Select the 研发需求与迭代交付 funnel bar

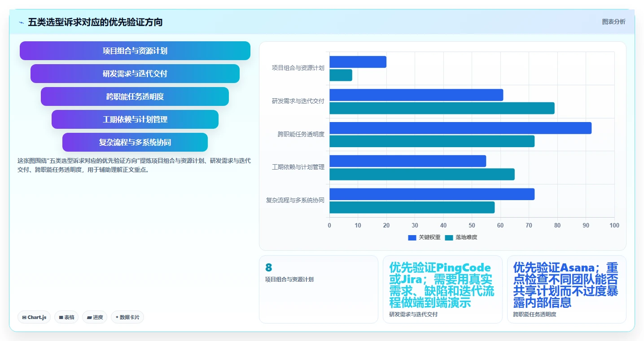pos(135,74)
